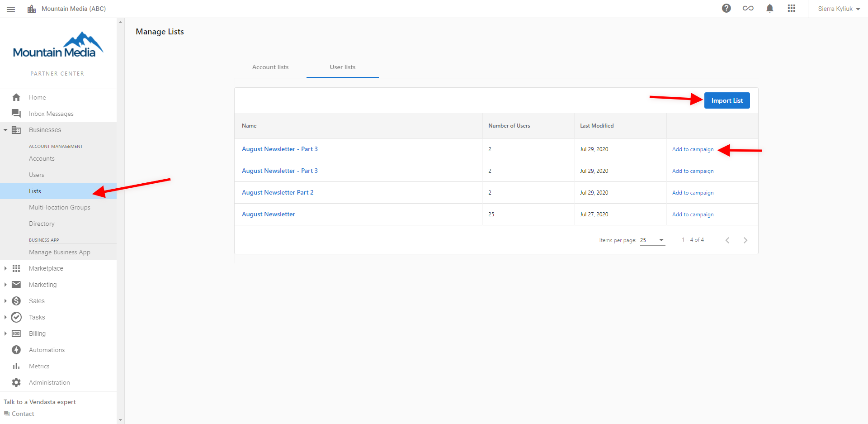The image size is (868, 424).
Task: Click the Administration gear icon
Action: click(16, 382)
